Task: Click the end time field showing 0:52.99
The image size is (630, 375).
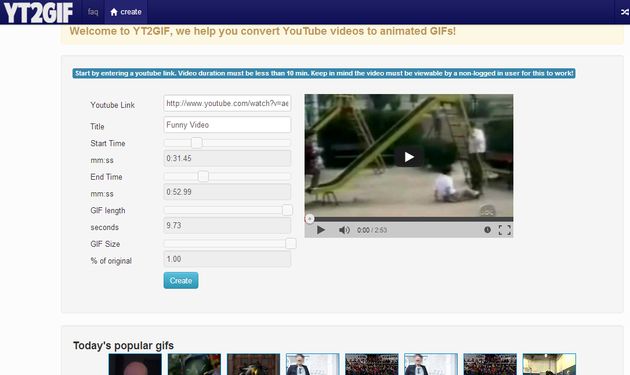Action: pyautogui.click(x=227, y=192)
